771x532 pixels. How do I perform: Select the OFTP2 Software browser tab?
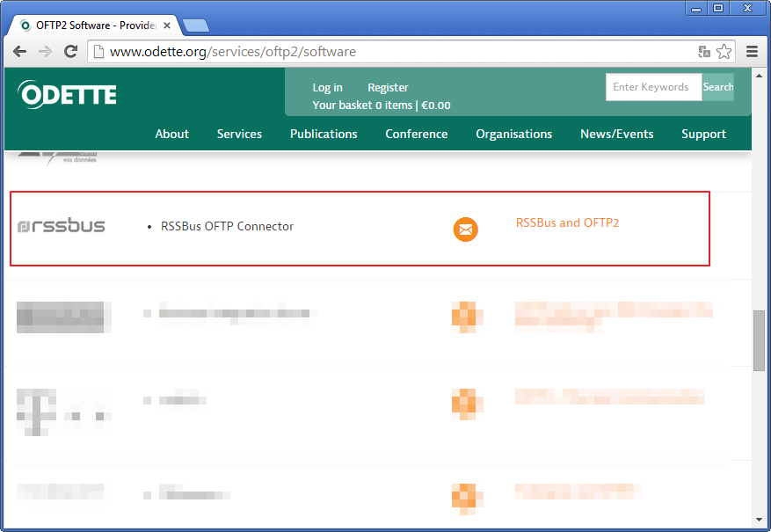click(x=93, y=26)
